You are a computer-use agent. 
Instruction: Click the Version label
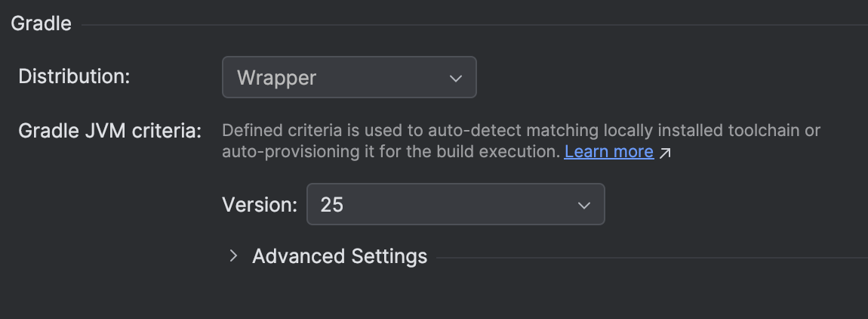coord(260,204)
